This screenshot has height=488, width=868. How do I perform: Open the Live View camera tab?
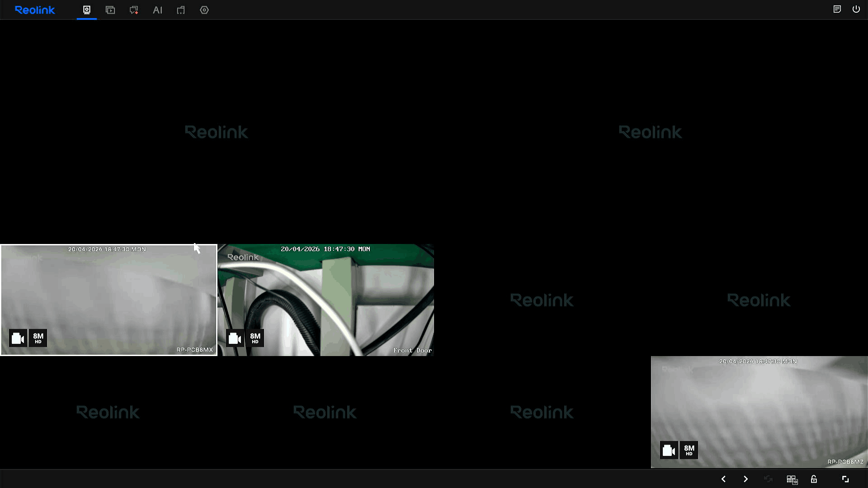[87, 10]
